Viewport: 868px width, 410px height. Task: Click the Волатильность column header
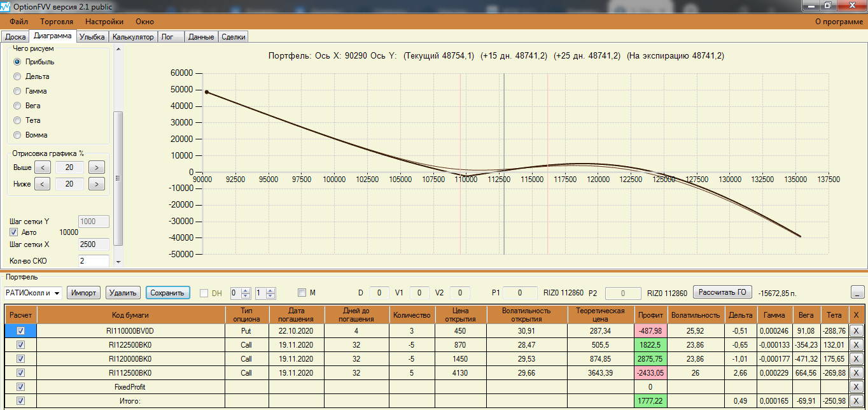click(695, 315)
